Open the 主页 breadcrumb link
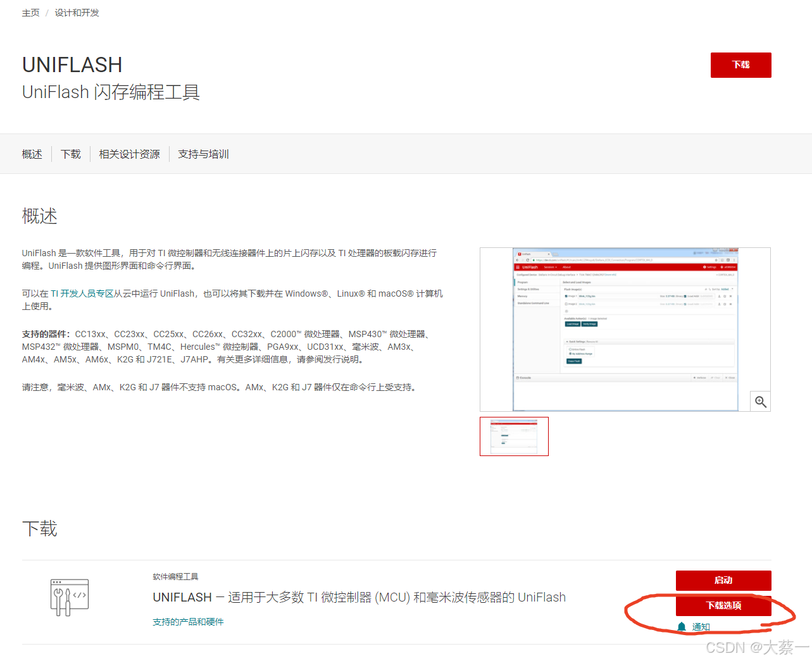Screen dimensions: 812x661 pyautogui.click(x=30, y=12)
